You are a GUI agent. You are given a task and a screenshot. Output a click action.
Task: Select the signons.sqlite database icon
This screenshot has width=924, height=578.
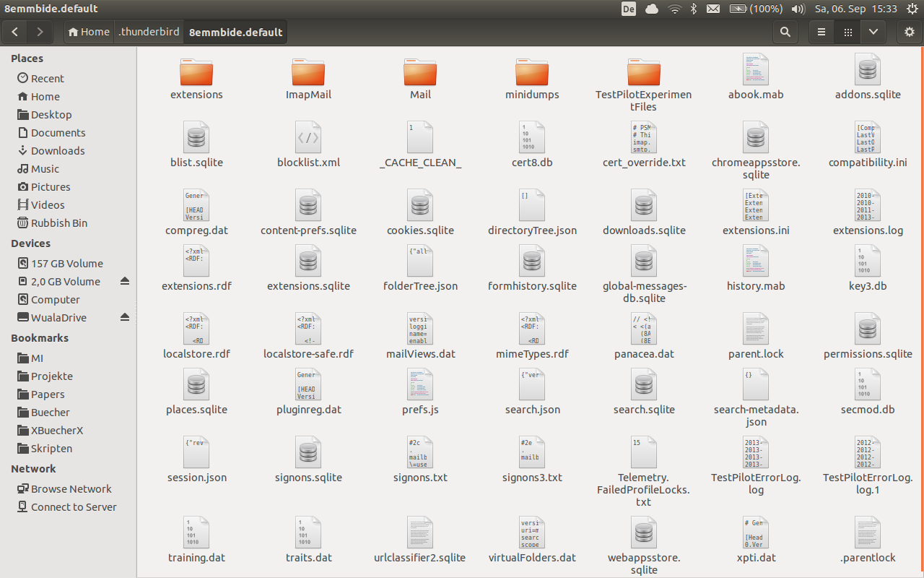(x=308, y=452)
